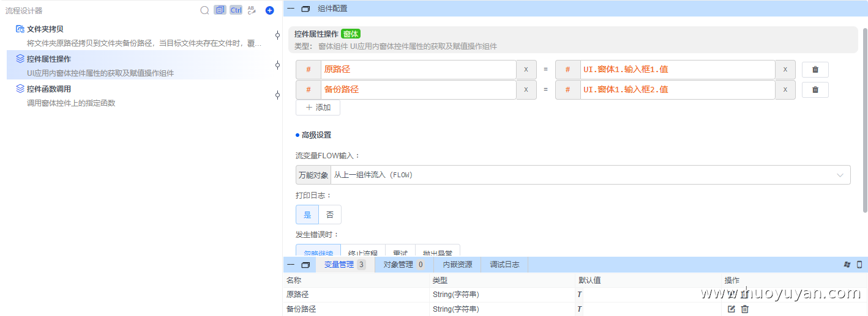Click the green 窗体 badge
The width and height of the screenshot is (868, 316).
351,34
